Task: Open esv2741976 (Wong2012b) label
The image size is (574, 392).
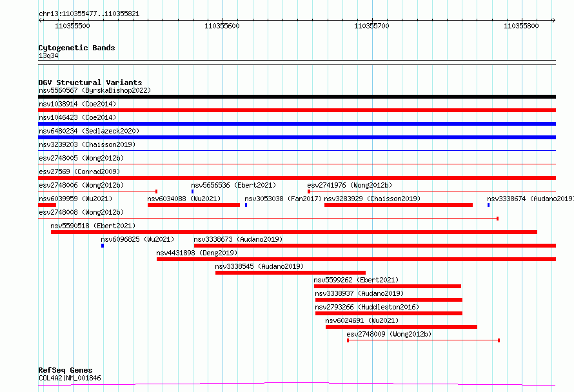Action: (350, 185)
